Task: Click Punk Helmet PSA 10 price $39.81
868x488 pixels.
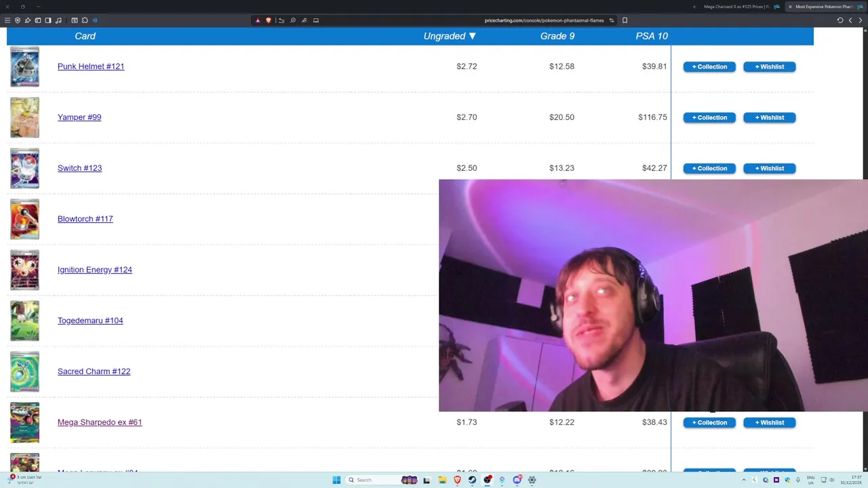Action: coord(654,66)
